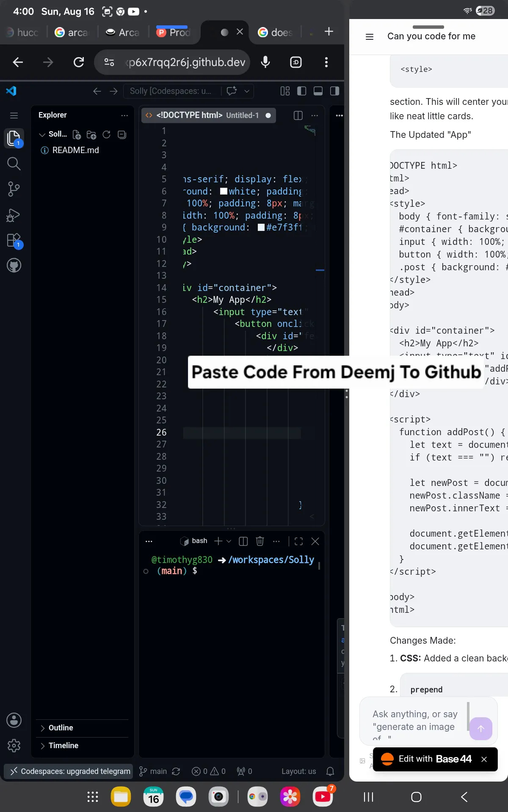Create a new folder in Explorer
The image size is (508, 812).
91,134
